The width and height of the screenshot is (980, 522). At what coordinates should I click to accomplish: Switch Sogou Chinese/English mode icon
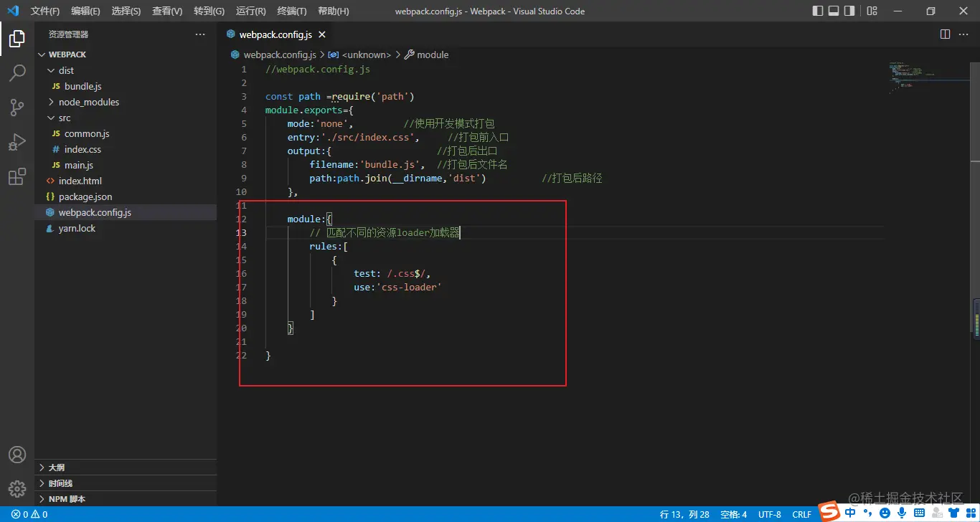click(x=851, y=513)
